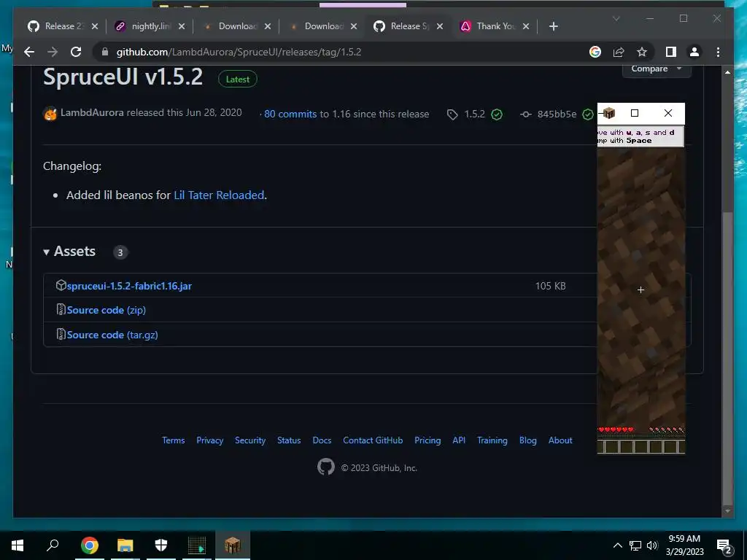747x560 pixels.
Task: Show hidden system tray icons
Action: coord(617,545)
